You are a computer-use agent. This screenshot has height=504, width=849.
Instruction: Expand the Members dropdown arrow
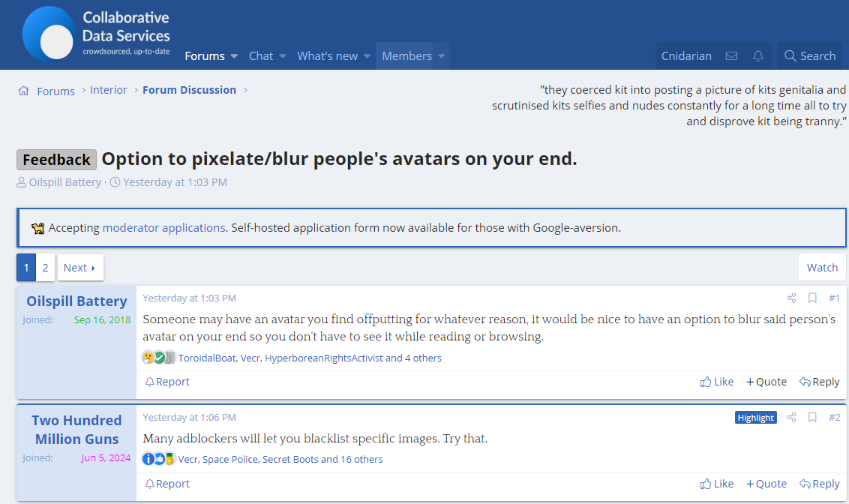click(x=442, y=56)
